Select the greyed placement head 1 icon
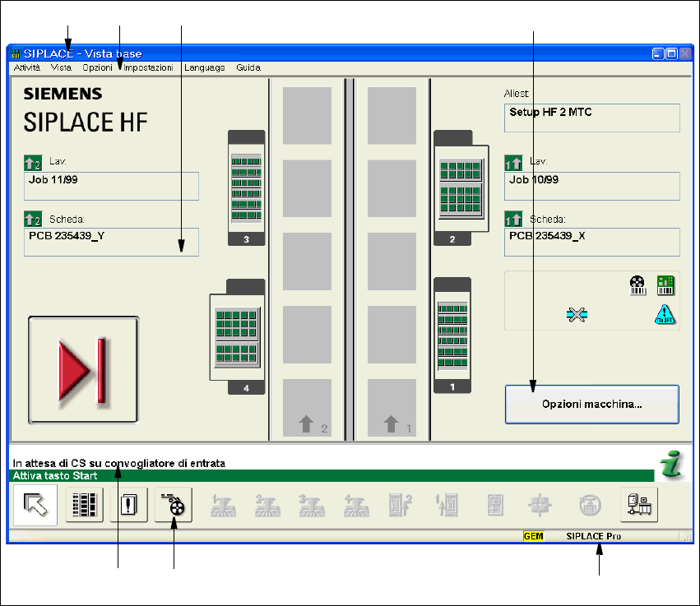700x606 pixels. click(223, 505)
